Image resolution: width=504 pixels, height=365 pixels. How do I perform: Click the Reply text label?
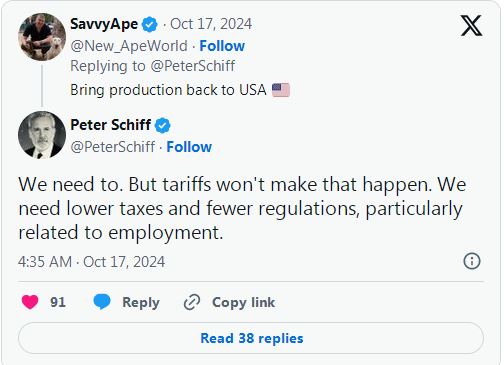click(x=141, y=303)
